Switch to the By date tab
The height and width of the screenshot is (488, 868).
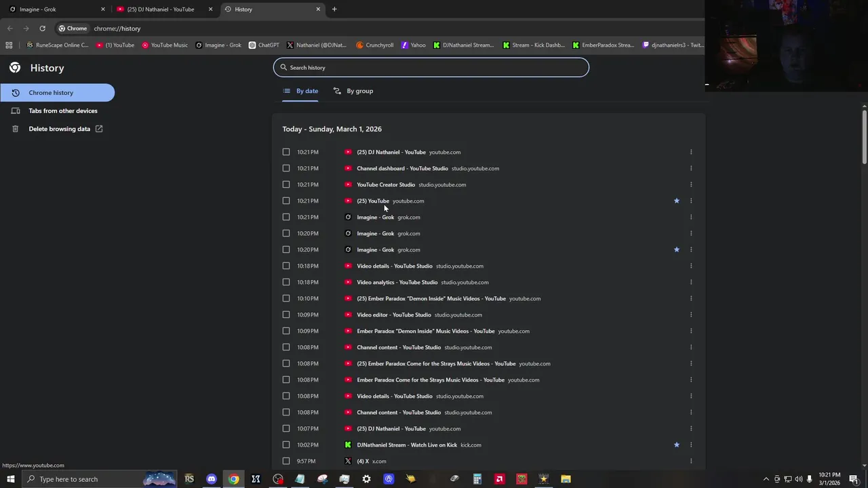tap(300, 91)
